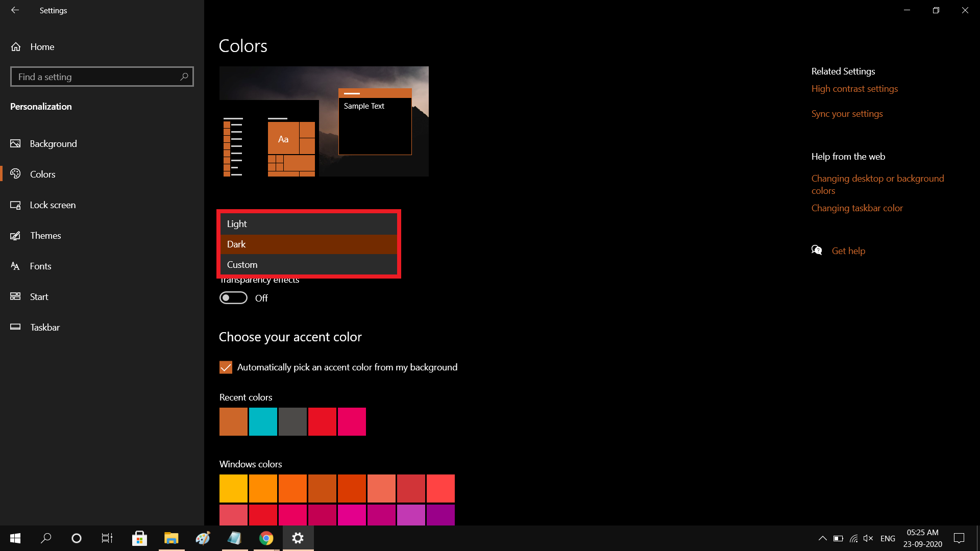
Task: Open the Start menu
Action: [15, 538]
